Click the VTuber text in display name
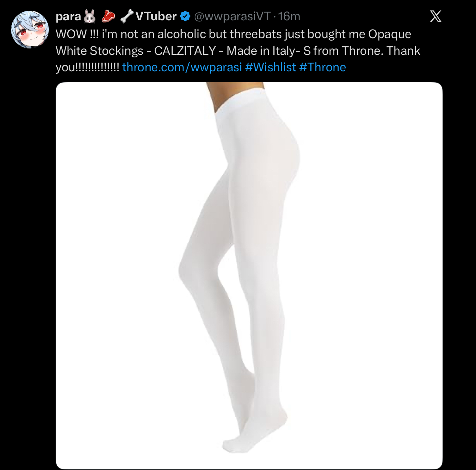 tap(156, 16)
